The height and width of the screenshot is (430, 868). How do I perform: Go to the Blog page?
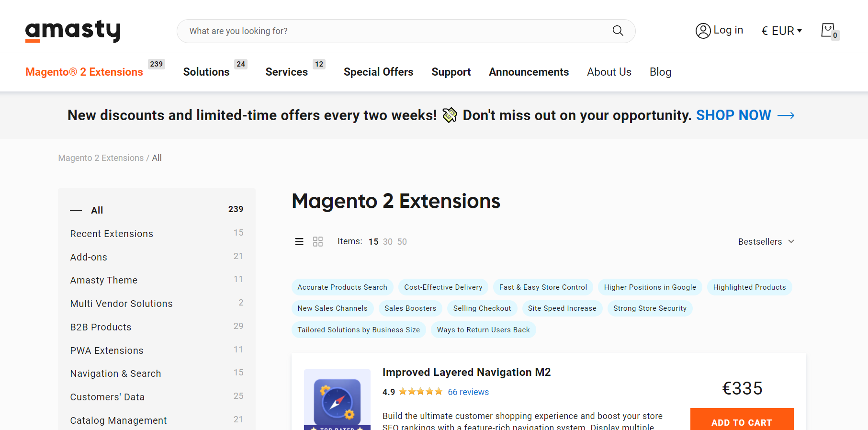coord(660,72)
